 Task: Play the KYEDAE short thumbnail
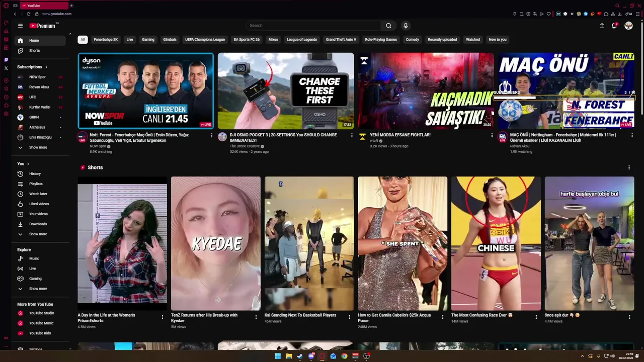pyautogui.click(x=216, y=243)
